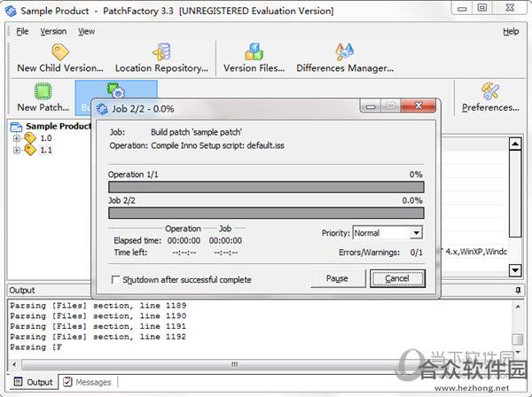The height and width of the screenshot is (397, 532).
Task: Click the PatchFactory app icon in title bar
Action: tap(11, 11)
